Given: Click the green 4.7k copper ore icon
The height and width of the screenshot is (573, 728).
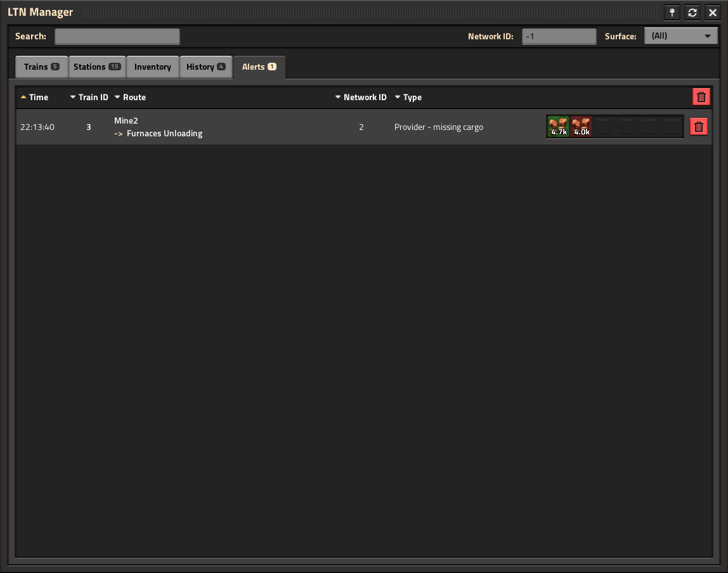Looking at the screenshot, I should [558, 126].
